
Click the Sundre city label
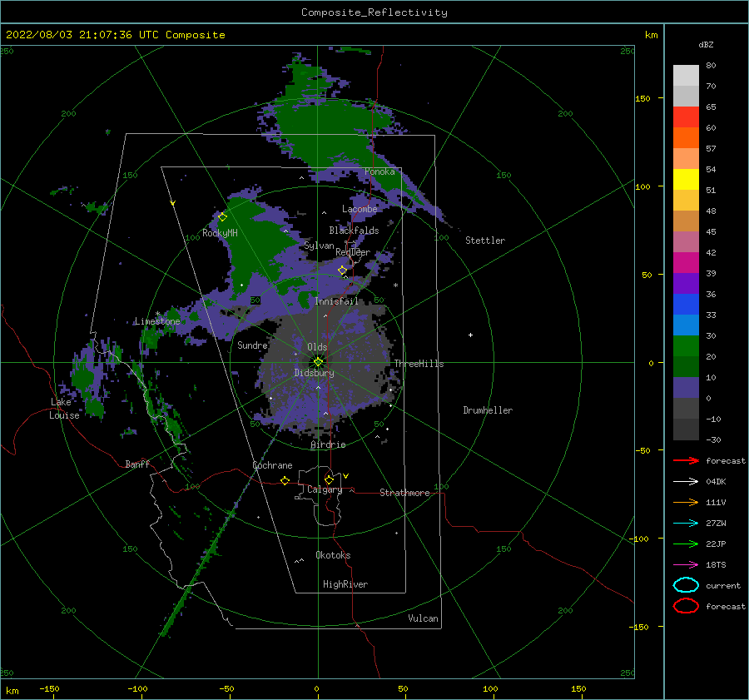click(253, 345)
